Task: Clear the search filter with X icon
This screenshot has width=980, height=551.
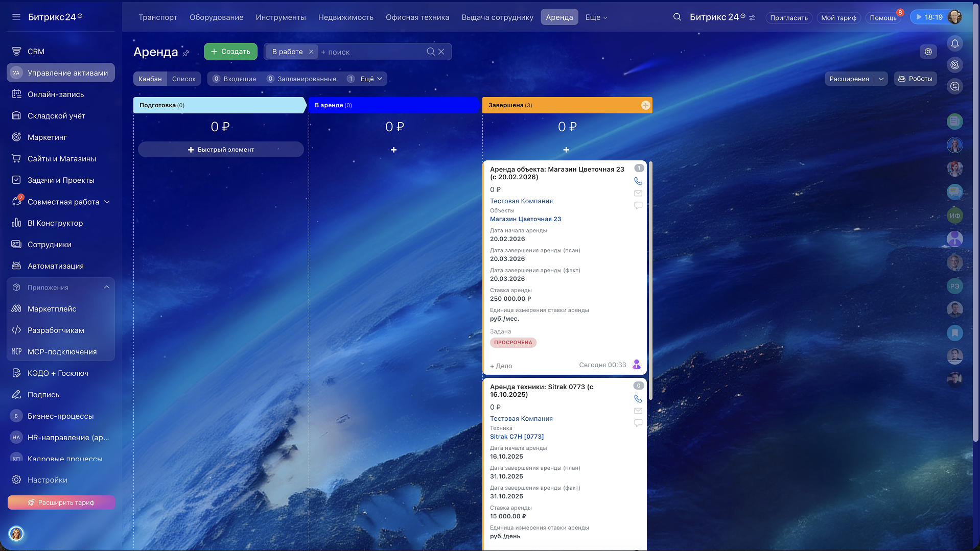Action: click(x=441, y=52)
